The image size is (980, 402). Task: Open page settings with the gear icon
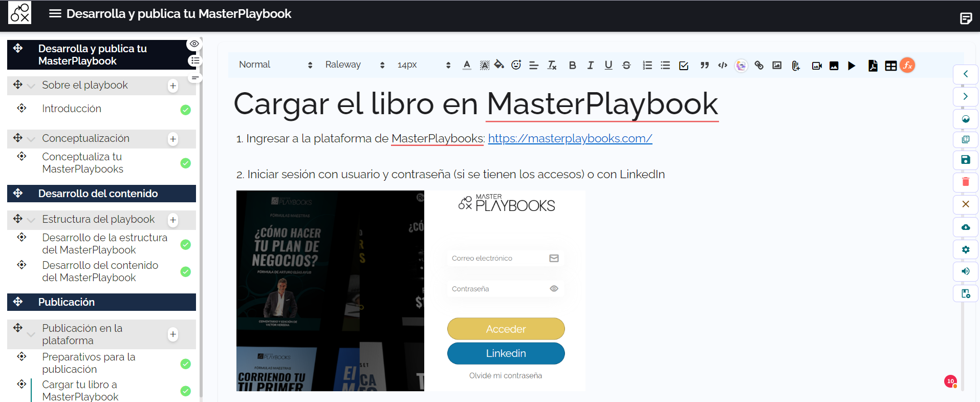(x=966, y=249)
